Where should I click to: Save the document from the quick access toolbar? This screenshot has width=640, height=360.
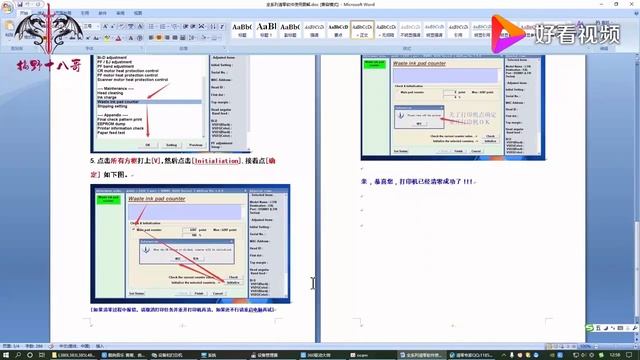[x=20, y=4]
